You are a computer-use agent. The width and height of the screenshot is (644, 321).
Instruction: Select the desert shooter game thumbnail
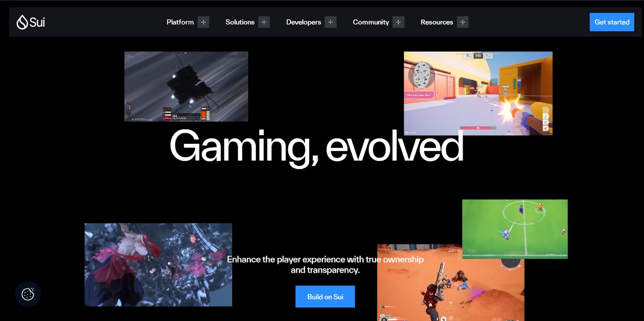[x=451, y=289]
